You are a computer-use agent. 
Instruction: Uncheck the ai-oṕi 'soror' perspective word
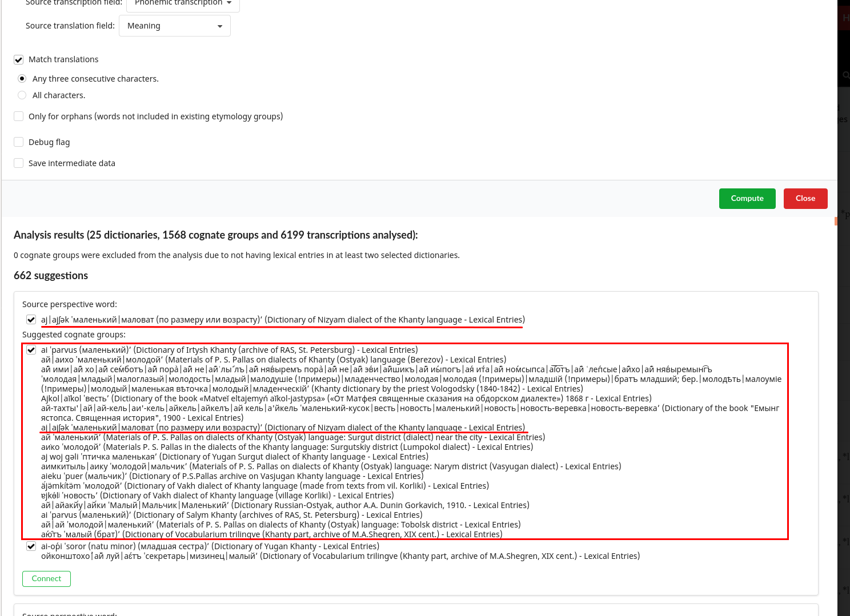31,546
